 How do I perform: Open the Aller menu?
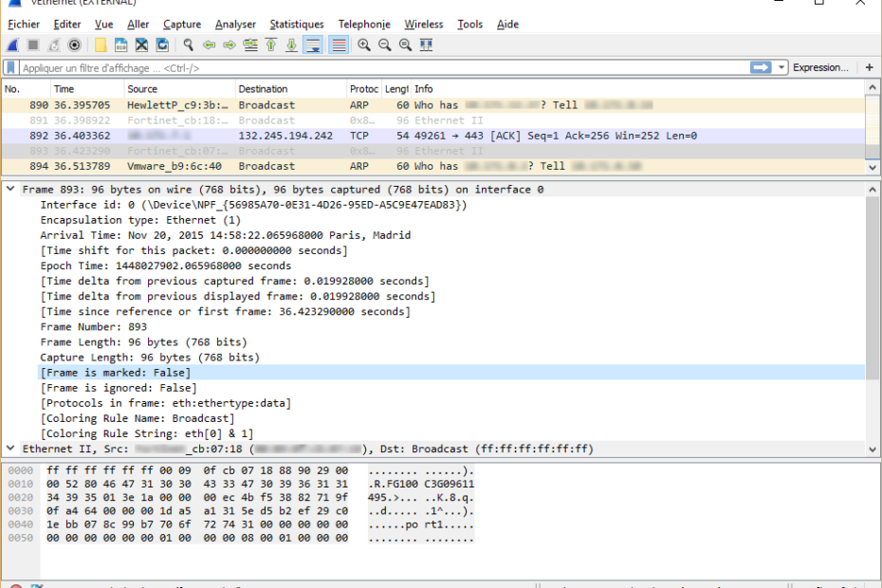click(x=138, y=25)
